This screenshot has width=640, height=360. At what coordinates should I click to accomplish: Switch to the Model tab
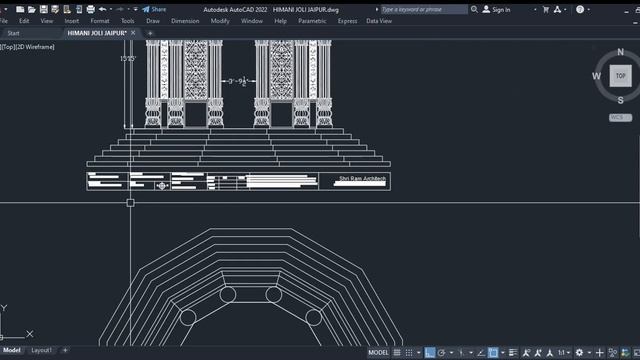[11, 350]
